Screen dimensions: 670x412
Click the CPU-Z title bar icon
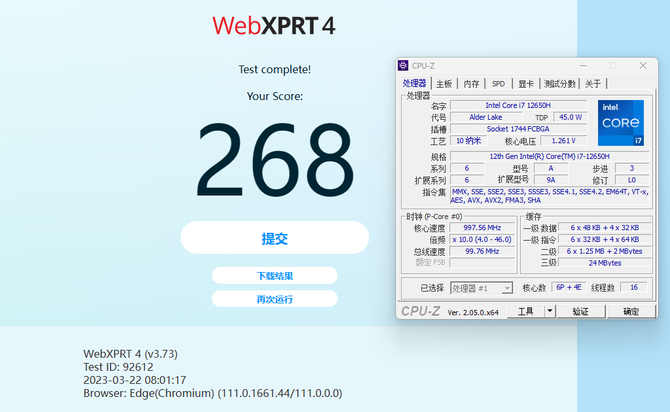403,65
